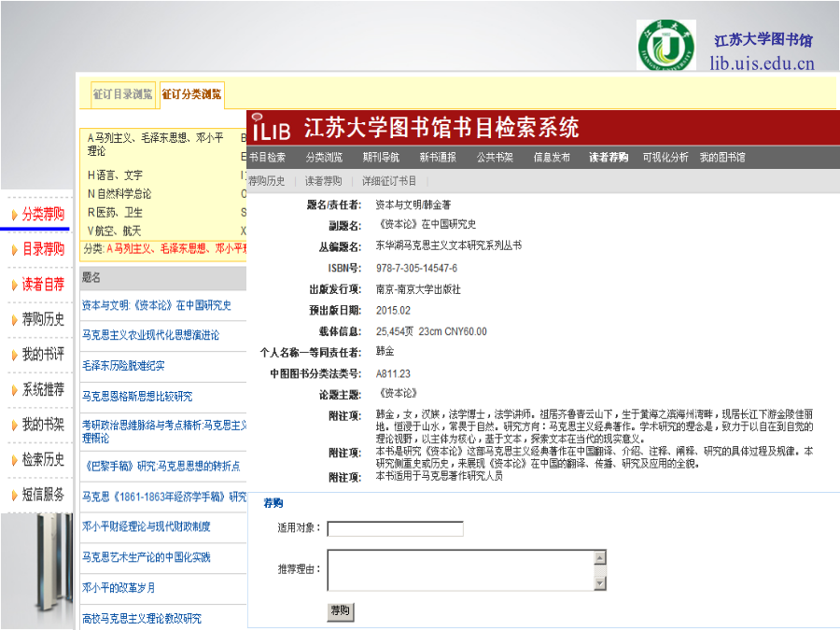The image size is (840, 630).
Task: Click the classification number A811.23
Action: point(393,374)
